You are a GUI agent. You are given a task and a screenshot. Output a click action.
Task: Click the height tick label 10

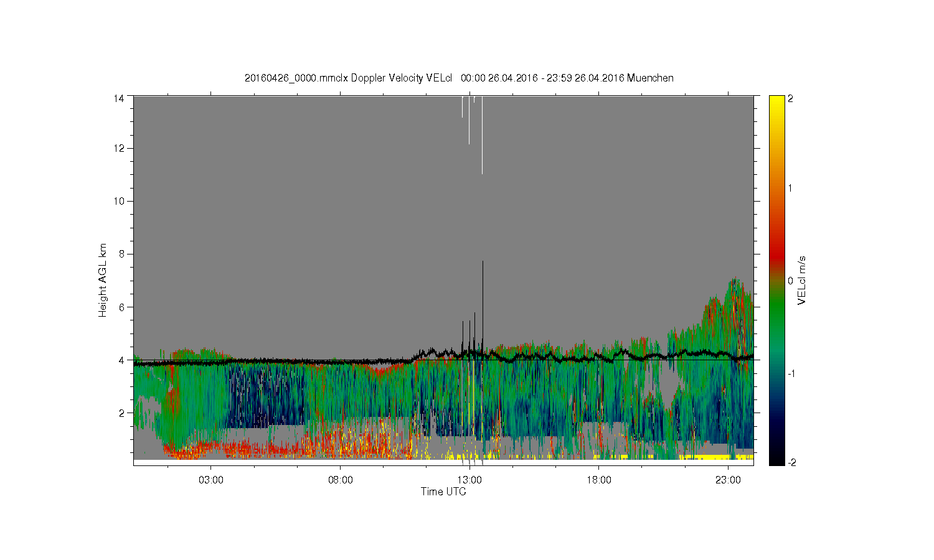(x=118, y=201)
